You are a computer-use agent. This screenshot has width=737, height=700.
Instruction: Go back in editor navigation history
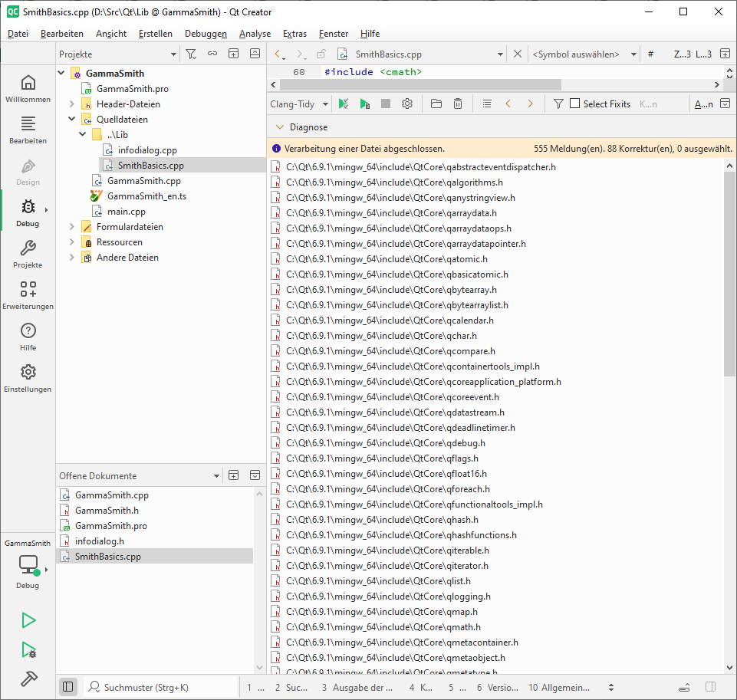278,54
